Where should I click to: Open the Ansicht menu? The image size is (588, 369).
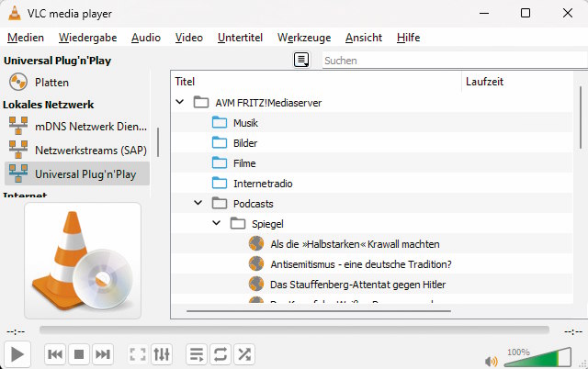pyautogui.click(x=364, y=38)
